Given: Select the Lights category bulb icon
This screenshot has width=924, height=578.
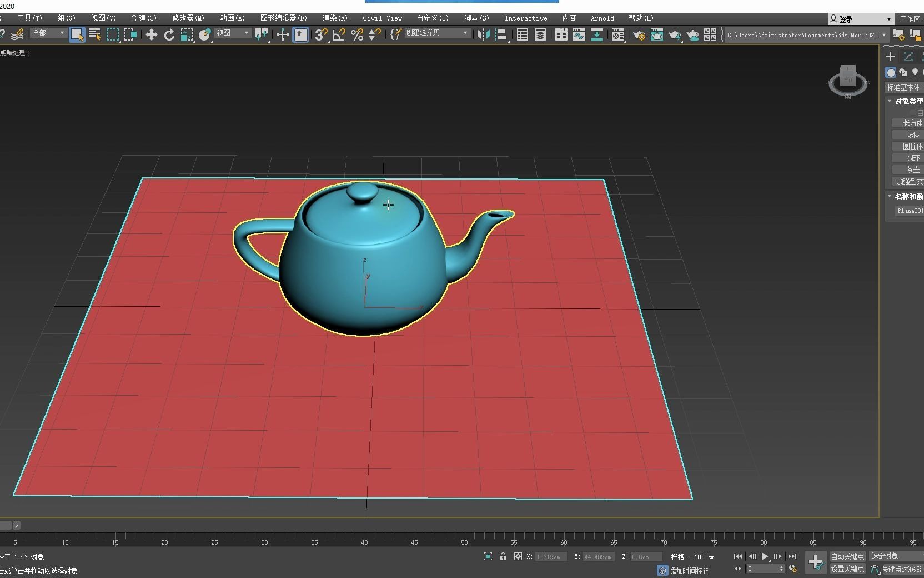Looking at the screenshot, I should pos(915,72).
